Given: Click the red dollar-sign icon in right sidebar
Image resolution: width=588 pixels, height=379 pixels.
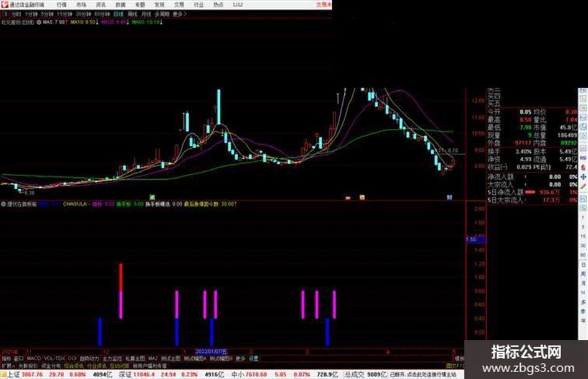Looking at the screenshot, I should tap(584, 167).
